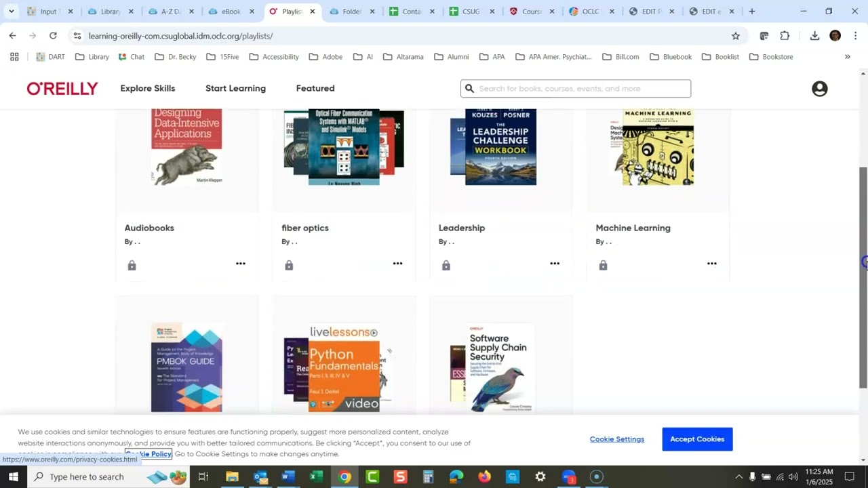This screenshot has width=868, height=488.
Task: Open Chrome downloads
Action: click(814, 36)
